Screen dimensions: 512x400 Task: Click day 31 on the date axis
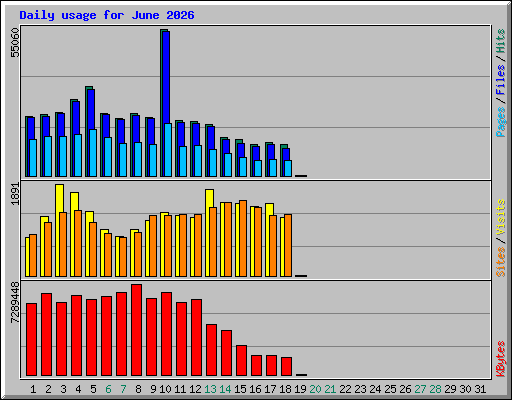click(480, 389)
